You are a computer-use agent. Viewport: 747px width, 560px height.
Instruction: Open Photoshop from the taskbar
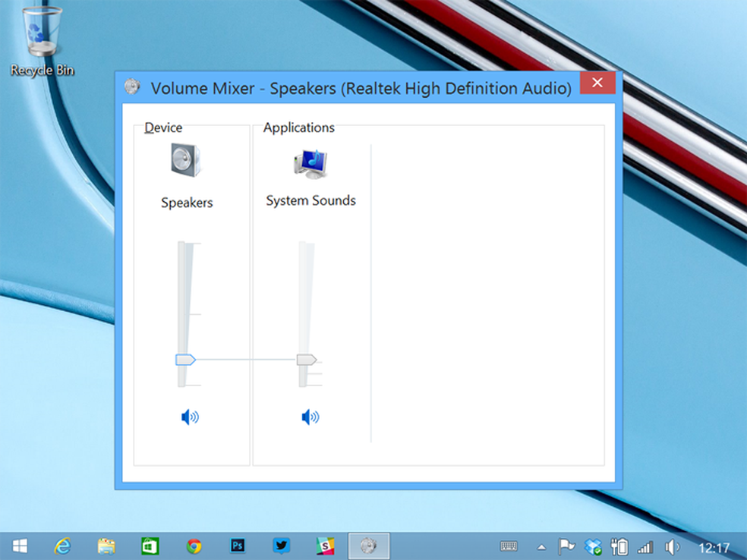click(x=238, y=546)
